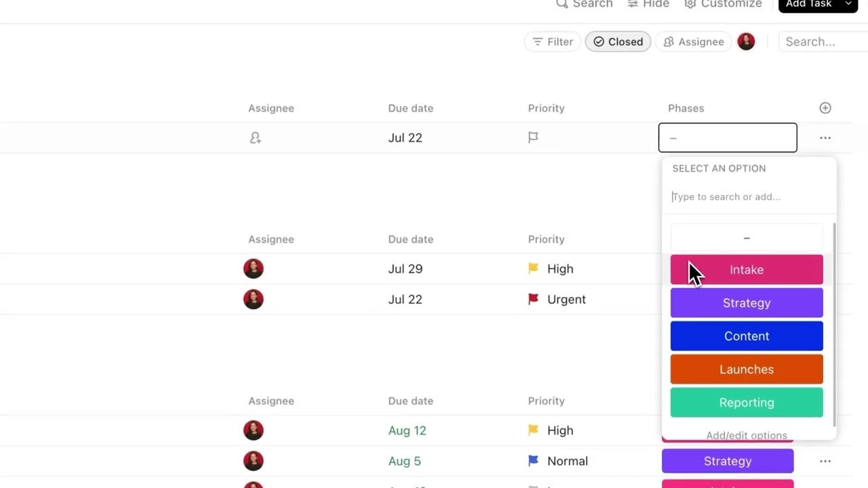Image resolution: width=868 pixels, height=488 pixels.
Task: Sort by the first group's Priority header
Action: pos(546,108)
